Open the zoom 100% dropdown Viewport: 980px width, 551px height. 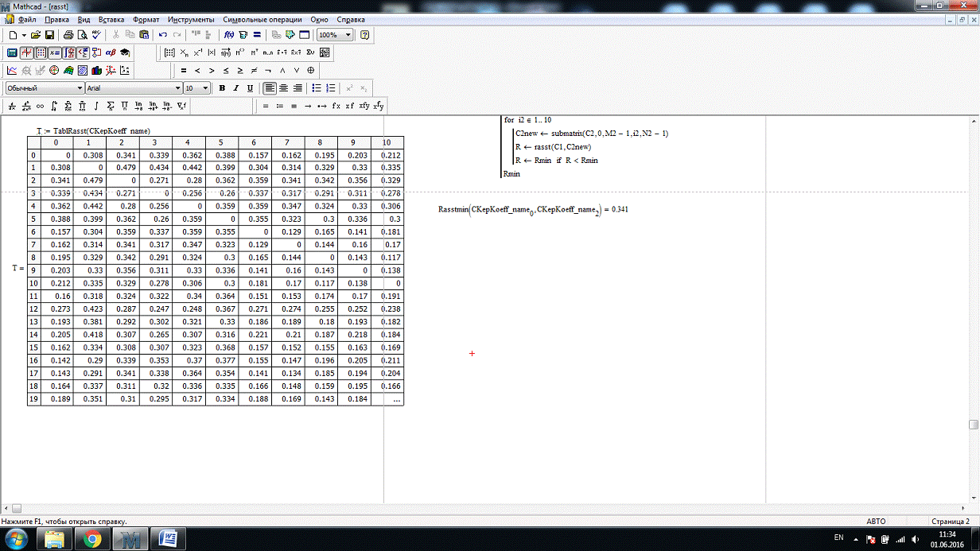348,35
